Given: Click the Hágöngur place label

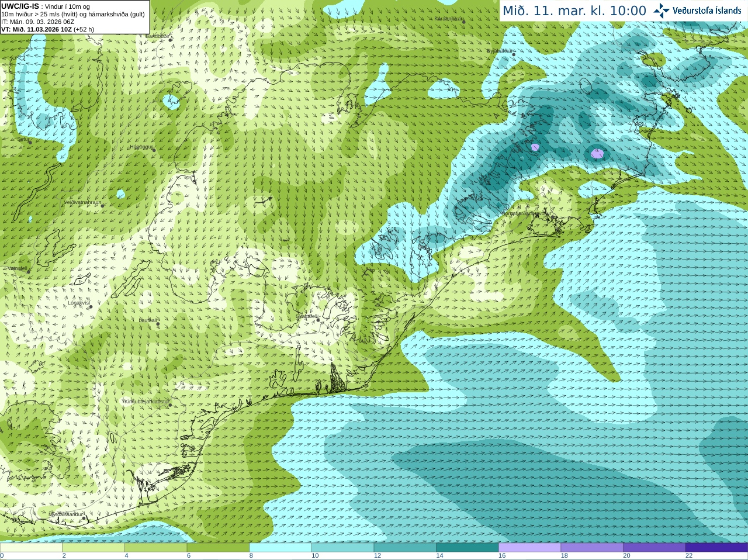Looking at the screenshot, I should [141, 147].
